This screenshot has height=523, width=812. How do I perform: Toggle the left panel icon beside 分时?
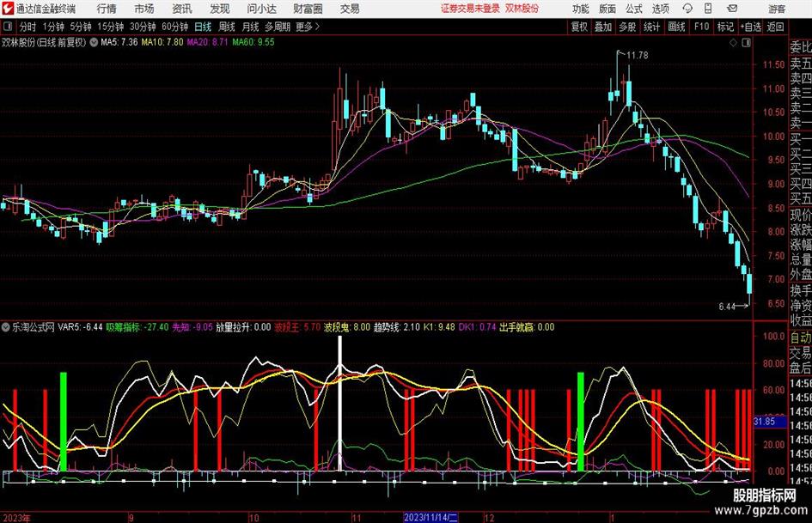[7, 27]
